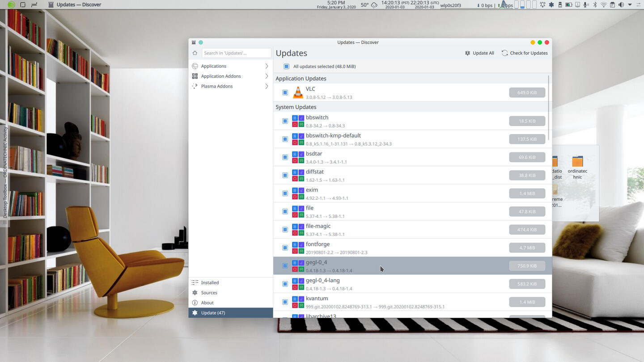This screenshot has height=362, width=644.
Task: Click the VLC cone icon
Action: pos(298,93)
